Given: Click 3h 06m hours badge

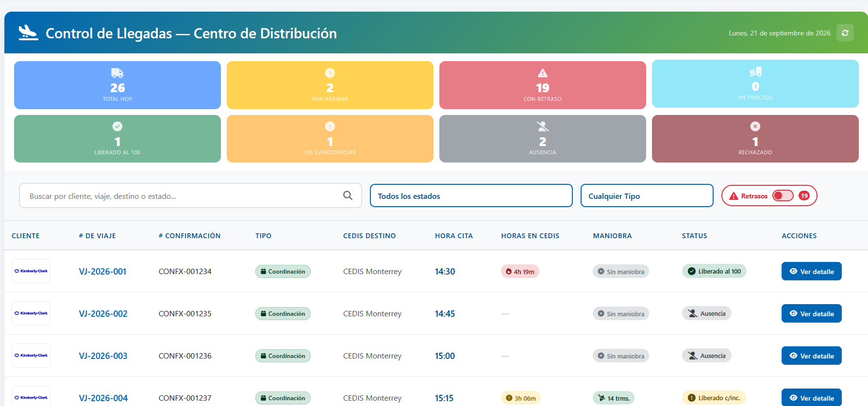Looking at the screenshot, I should [521, 398].
